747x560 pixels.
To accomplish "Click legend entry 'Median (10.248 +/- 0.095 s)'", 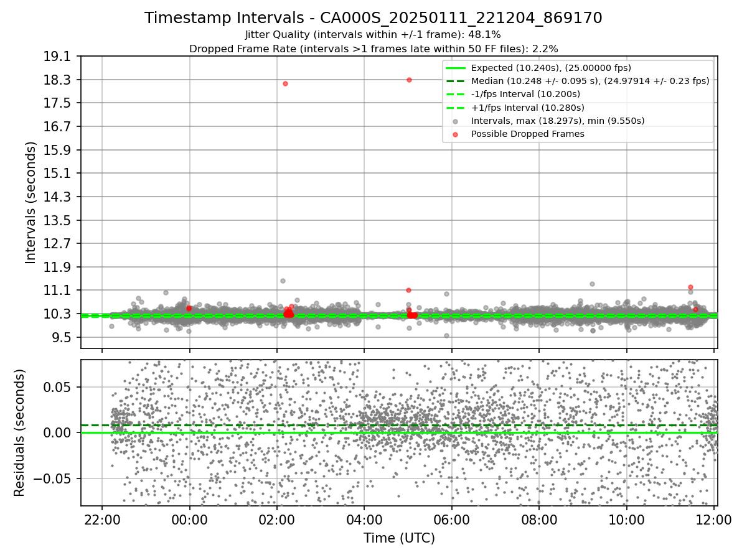I will 590,81.
